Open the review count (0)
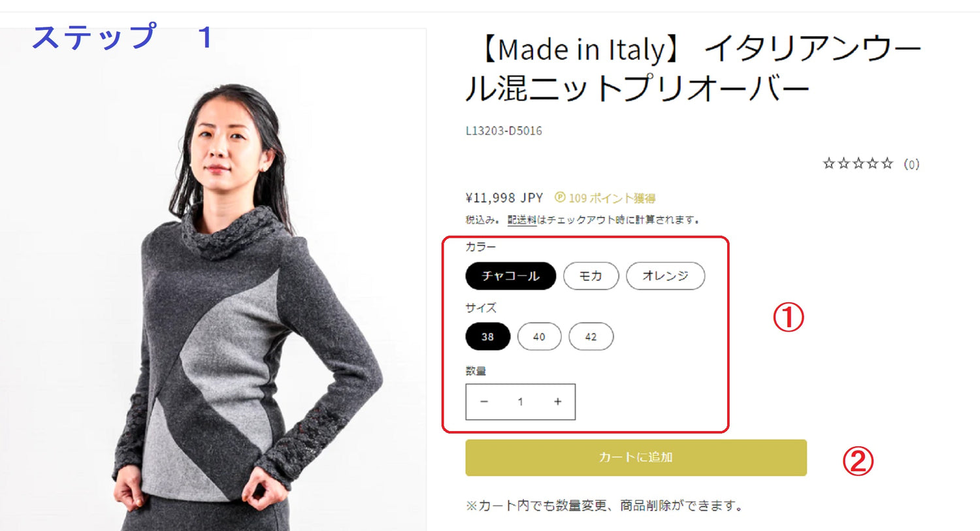The height and width of the screenshot is (531, 980). pyautogui.click(x=911, y=164)
